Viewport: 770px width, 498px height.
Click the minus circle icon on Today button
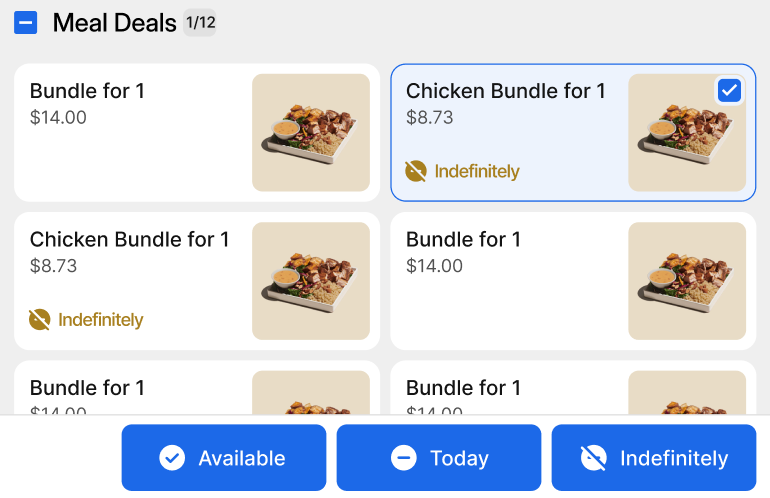tap(403, 458)
